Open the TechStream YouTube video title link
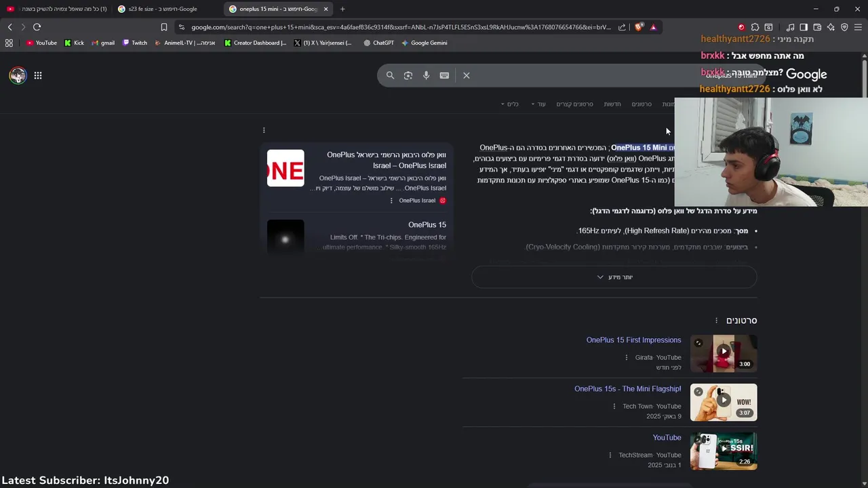The width and height of the screenshot is (868, 488). [667, 438]
